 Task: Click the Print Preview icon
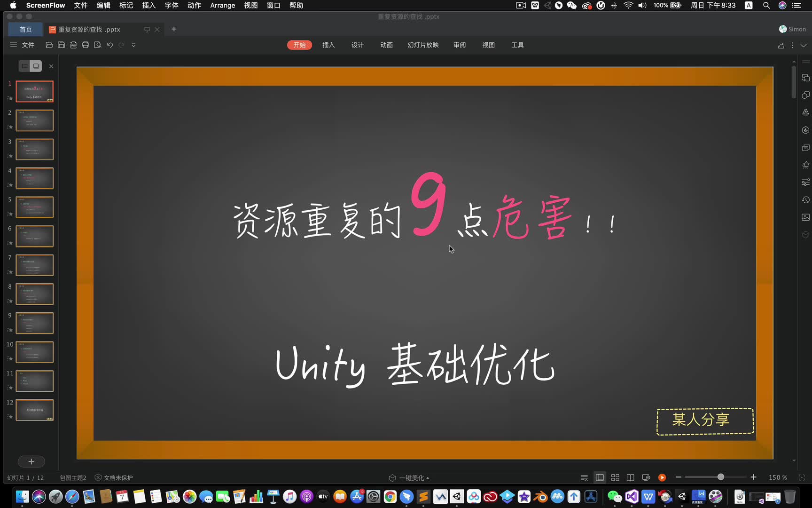[x=98, y=45]
